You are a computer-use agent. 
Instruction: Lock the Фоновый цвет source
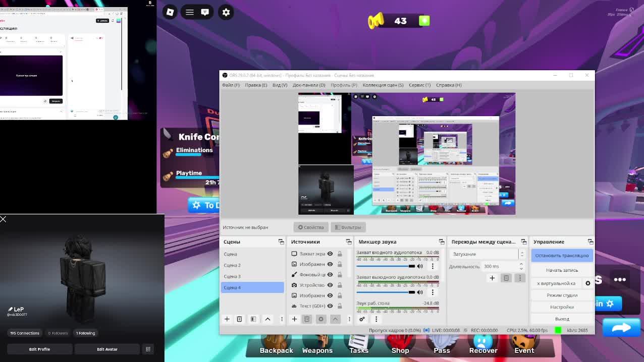(x=340, y=275)
